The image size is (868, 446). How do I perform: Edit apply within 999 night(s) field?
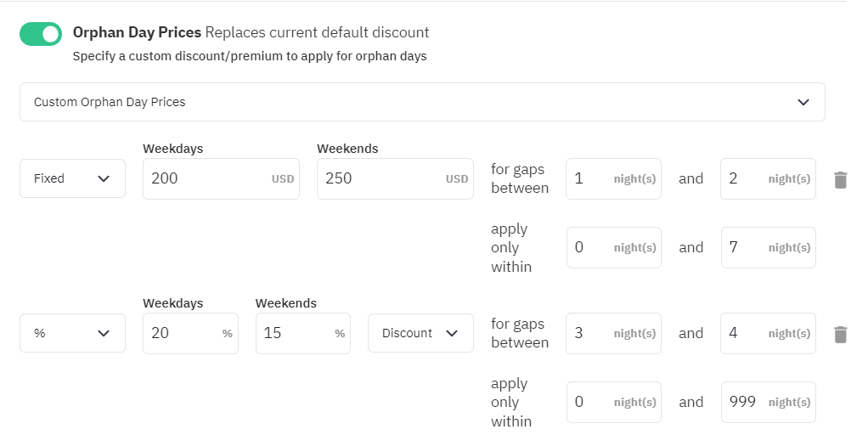click(x=768, y=402)
